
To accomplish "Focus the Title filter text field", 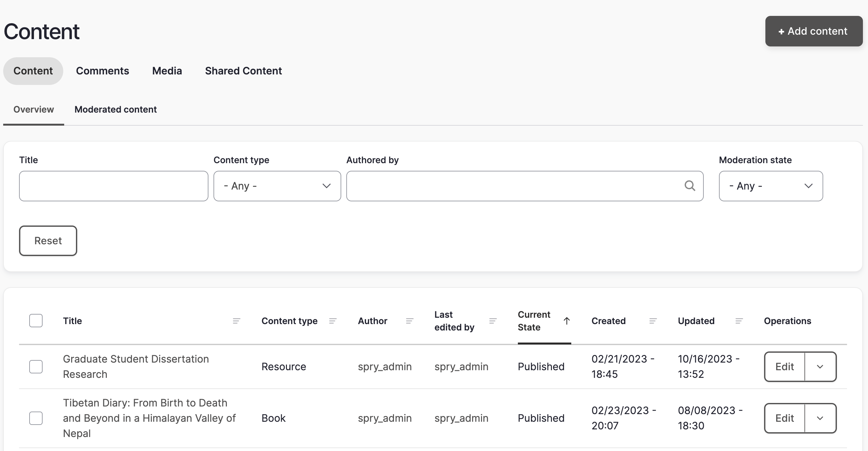I will click(x=113, y=186).
